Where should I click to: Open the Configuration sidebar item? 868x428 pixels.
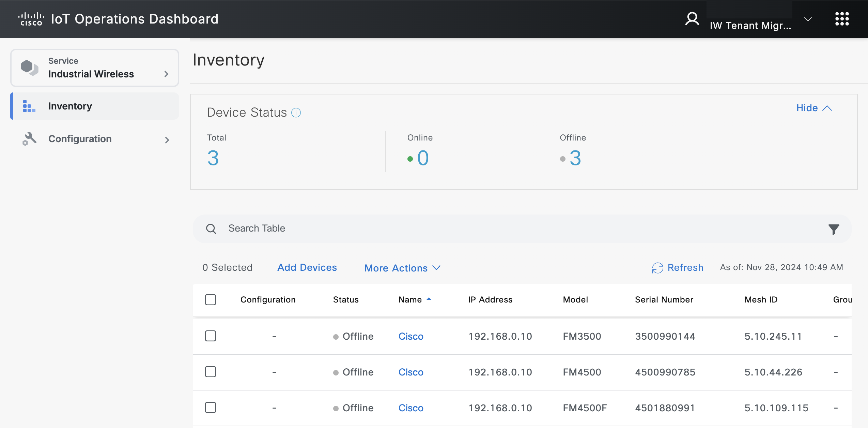[x=95, y=139]
